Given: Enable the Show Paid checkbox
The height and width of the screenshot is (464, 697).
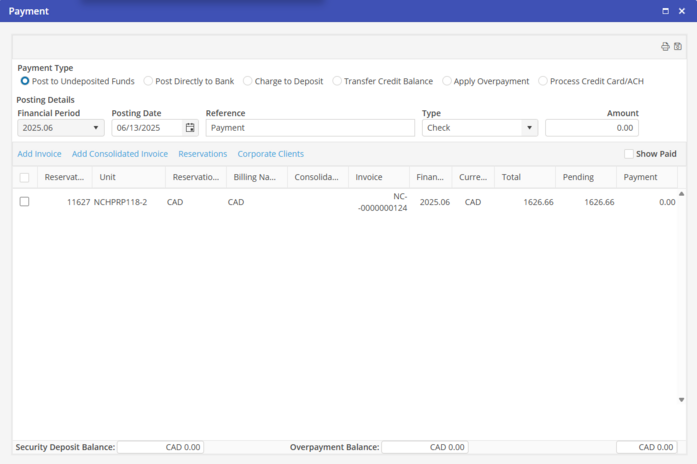Looking at the screenshot, I should [x=629, y=154].
